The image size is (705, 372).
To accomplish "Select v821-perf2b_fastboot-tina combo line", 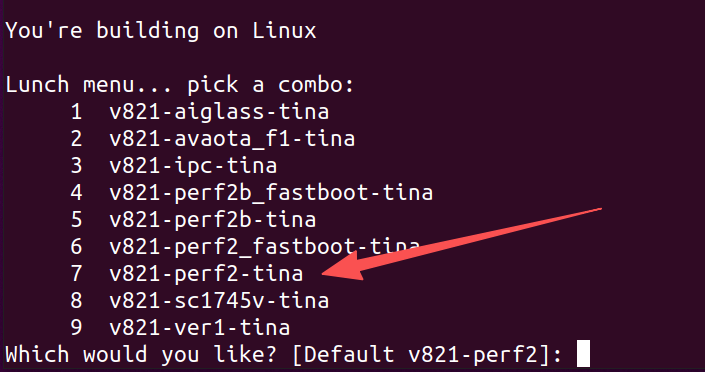I will pyautogui.click(x=271, y=193).
